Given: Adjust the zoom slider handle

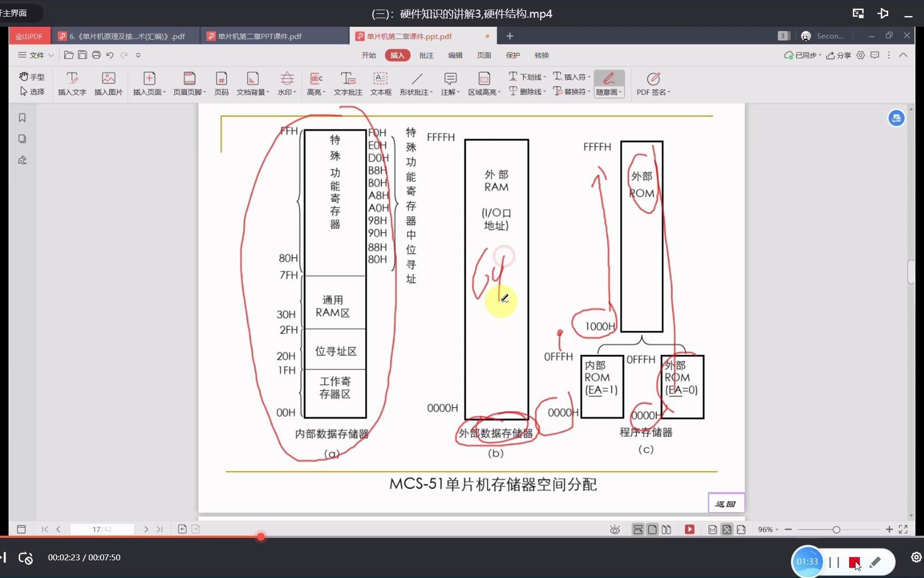Looking at the screenshot, I should point(836,529).
